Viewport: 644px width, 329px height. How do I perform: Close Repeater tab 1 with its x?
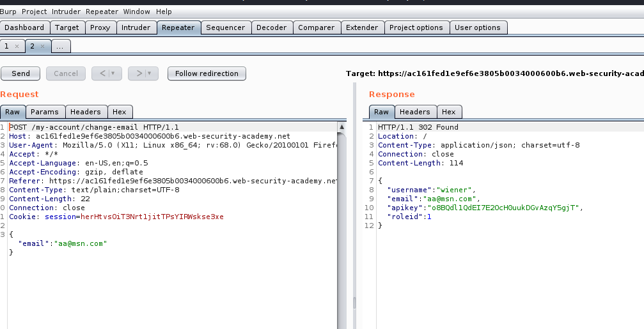pos(17,47)
